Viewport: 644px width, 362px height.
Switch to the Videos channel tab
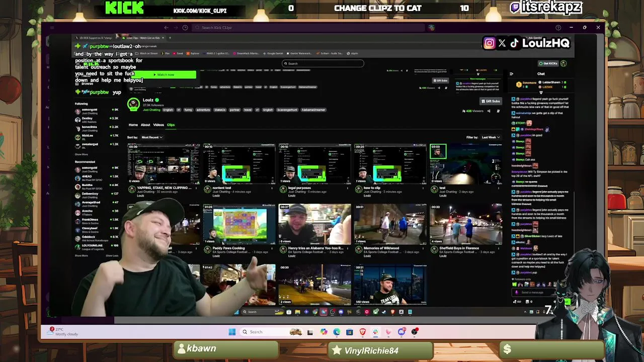[158, 125]
